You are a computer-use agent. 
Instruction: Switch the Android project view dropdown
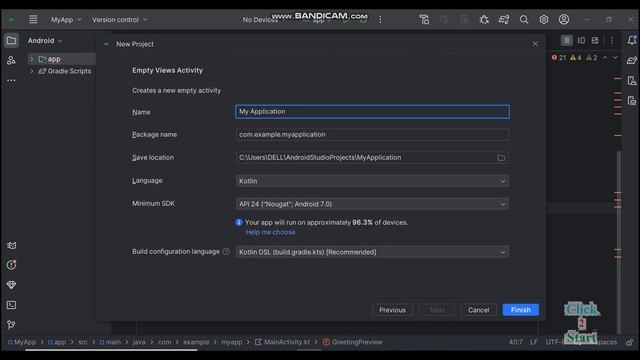(45, 41)
